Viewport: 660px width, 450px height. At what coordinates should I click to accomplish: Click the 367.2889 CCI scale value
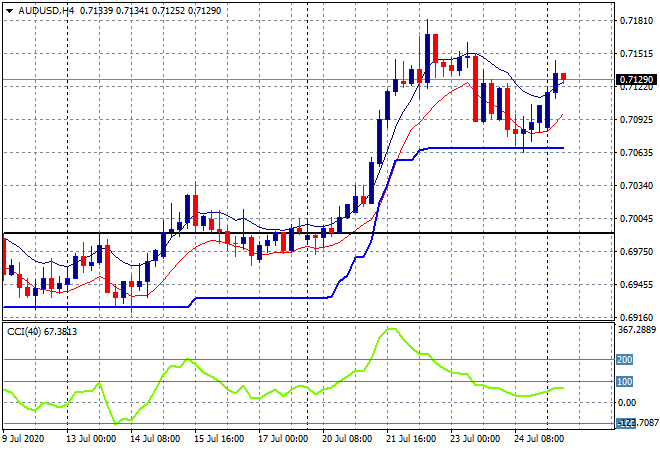click(x=637, y=330)
